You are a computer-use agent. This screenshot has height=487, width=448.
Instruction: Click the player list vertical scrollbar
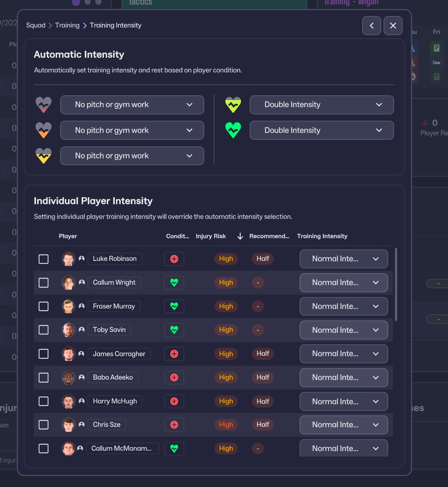[396, 284]
